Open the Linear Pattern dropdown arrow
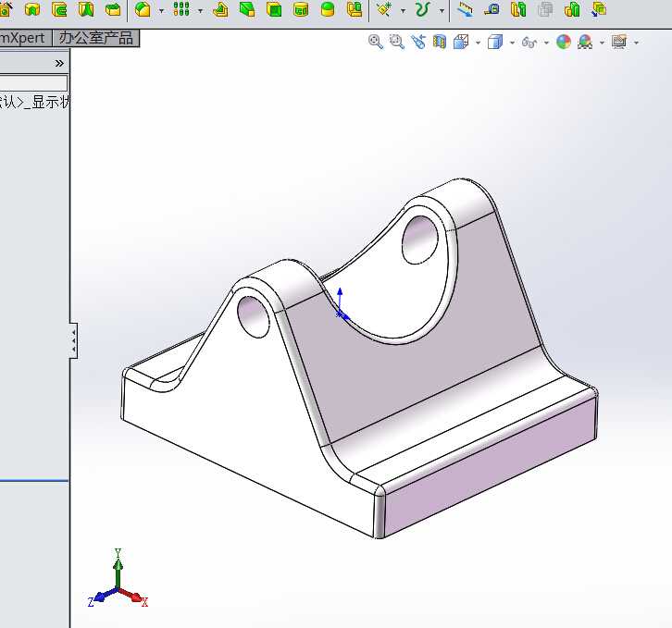Screen dimensions: 672x628 point(201,11)
